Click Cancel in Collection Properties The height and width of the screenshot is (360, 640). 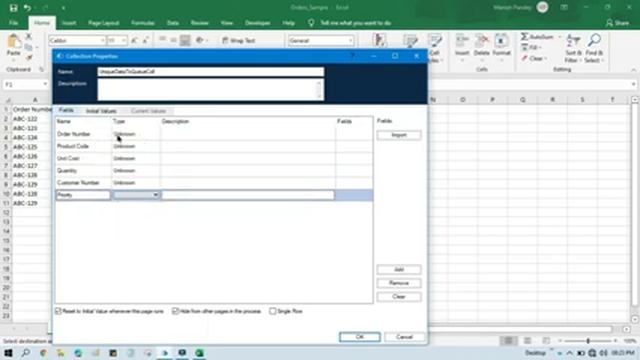point(404,337)
